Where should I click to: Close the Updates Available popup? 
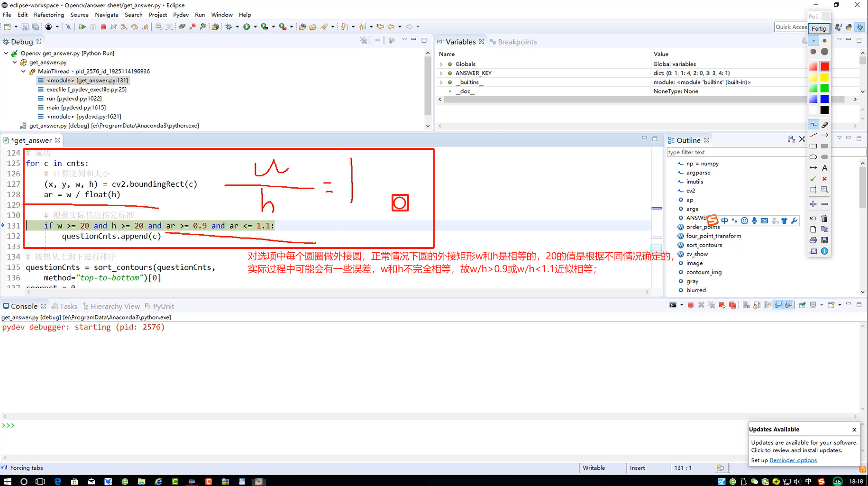pyautogui.click(x=854, y=430)
